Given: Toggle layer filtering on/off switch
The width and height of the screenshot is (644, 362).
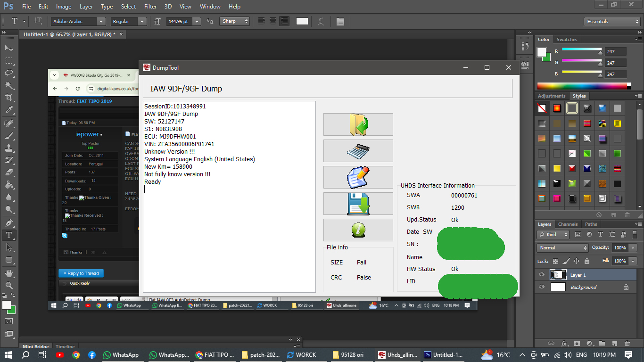Looking at the screenshot, I should click(x=635, y=234).
